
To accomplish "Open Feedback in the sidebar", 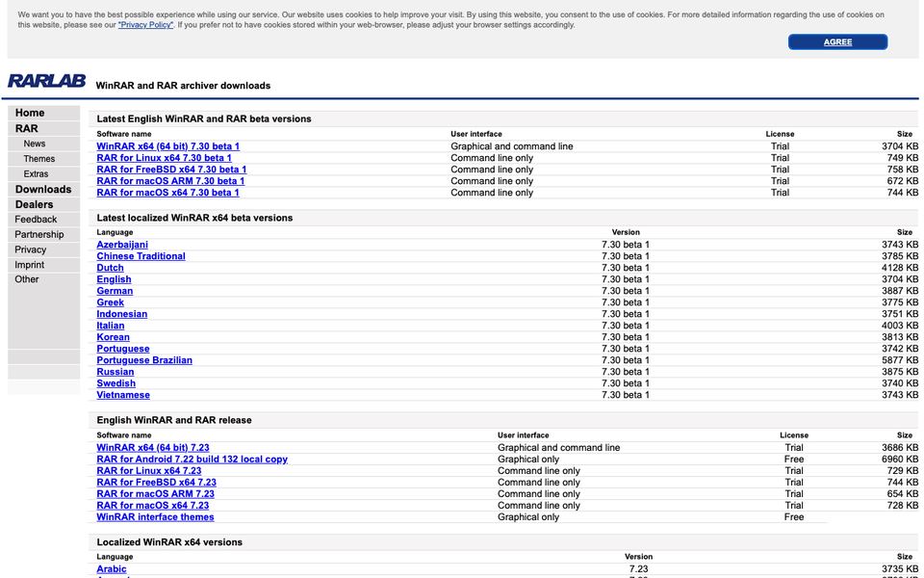I will click(36, 220).
